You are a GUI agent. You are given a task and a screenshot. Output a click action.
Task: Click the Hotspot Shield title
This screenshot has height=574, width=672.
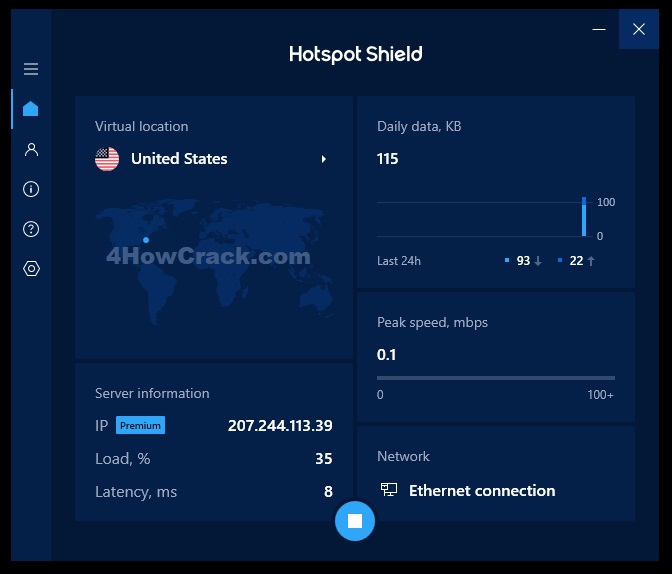pos(356,55)
